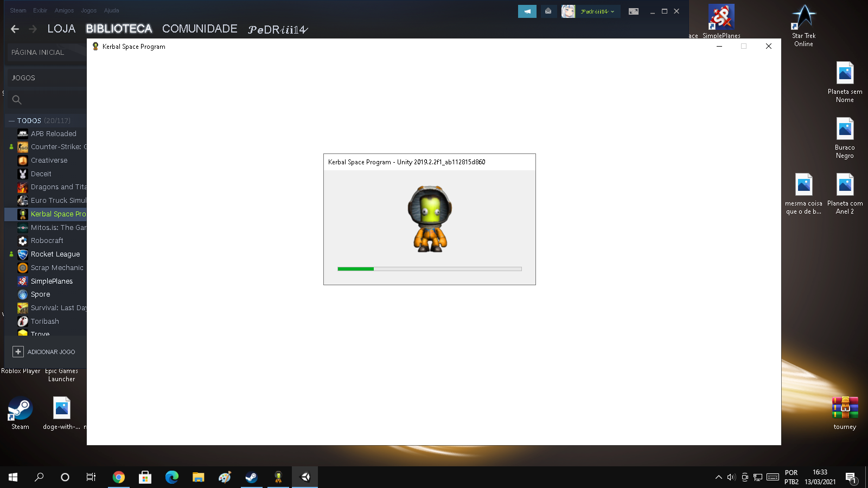Open SimplePlanes desktop shortcut
868x488 pixels.
[721, 22]
